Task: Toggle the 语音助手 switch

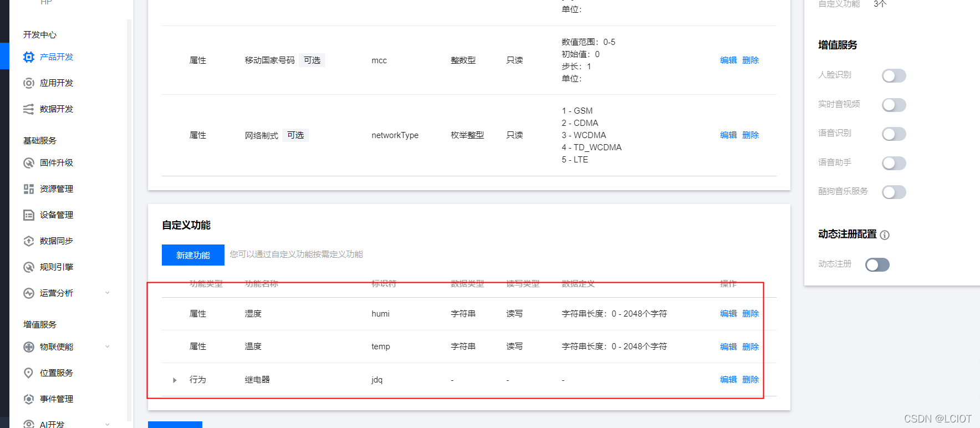Action: [894, 163]
